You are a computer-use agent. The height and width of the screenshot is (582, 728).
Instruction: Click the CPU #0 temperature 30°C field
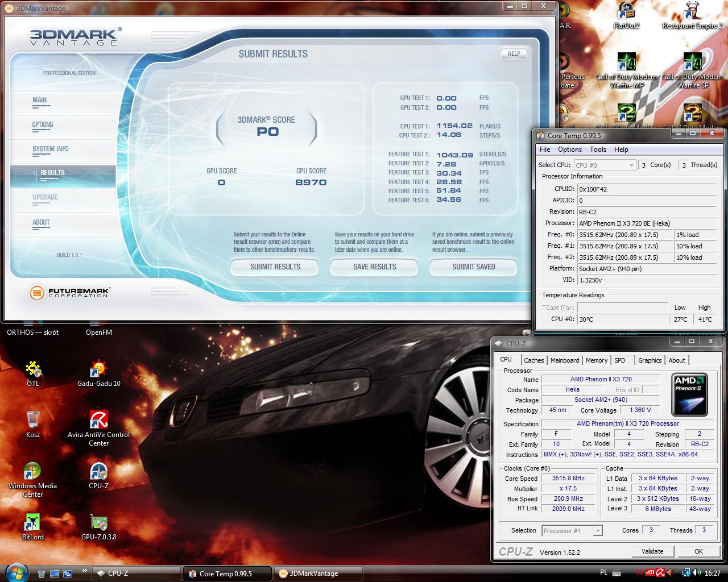(622, 319)
